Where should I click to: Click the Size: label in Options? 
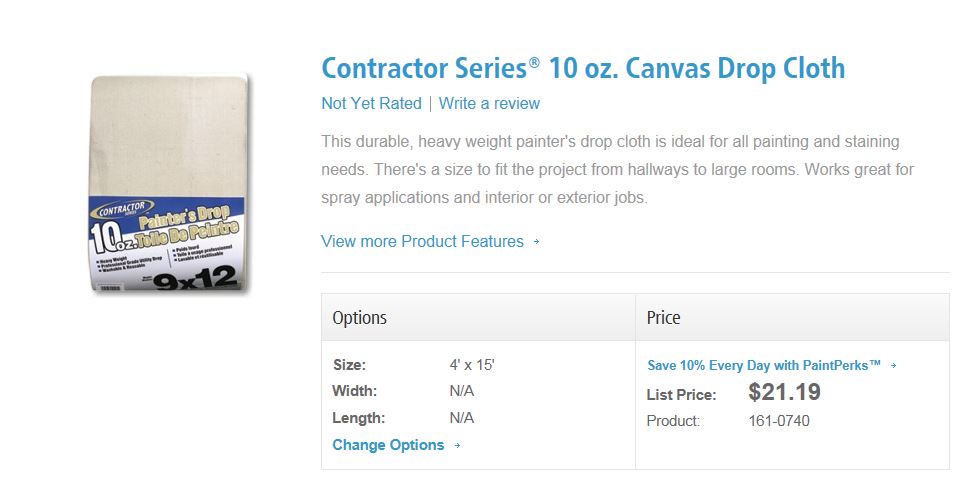coord(350,365)
